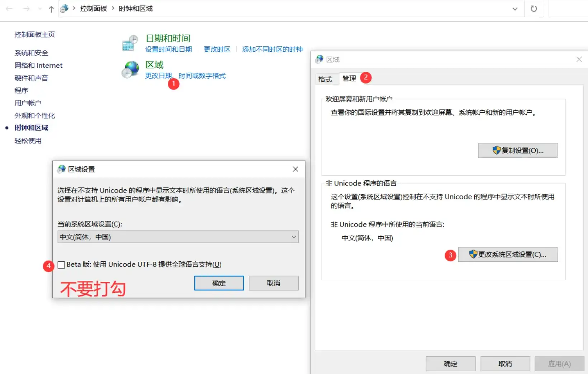Image resolution: width=588 pixels, height=374 pixels.
Task: Click 控制面板 breadcrumb in address bar
Action: coord(93,9)
